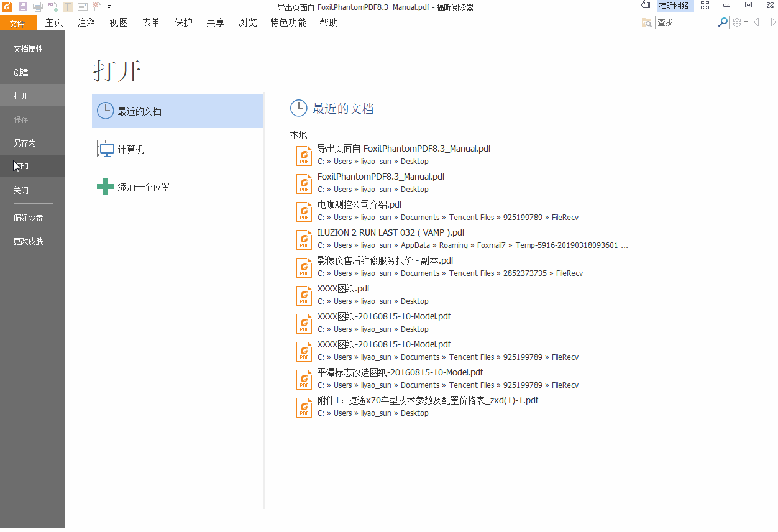The width and height of the screenshot is (778, 532).
Task: Click the 本地 section label
Action: 298,135
